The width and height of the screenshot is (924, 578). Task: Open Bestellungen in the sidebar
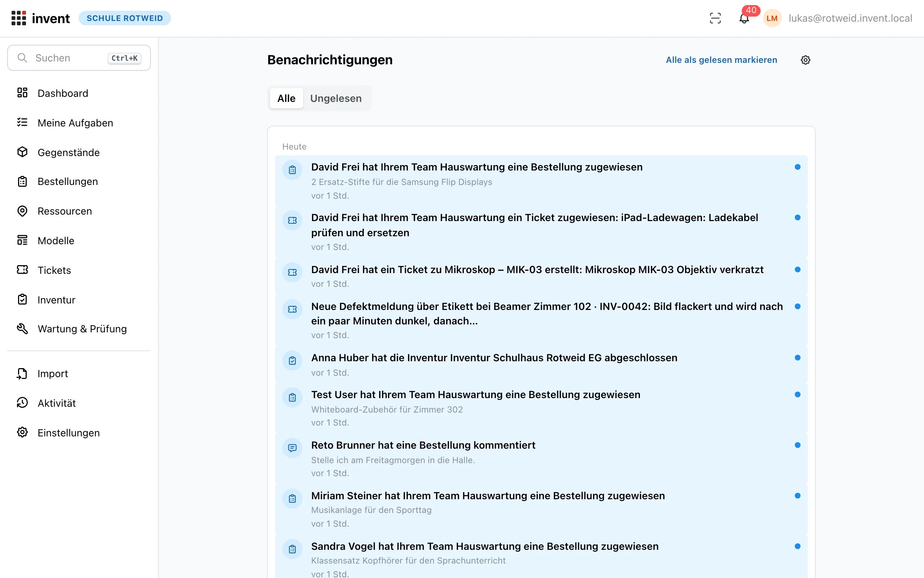pos(79,182)
